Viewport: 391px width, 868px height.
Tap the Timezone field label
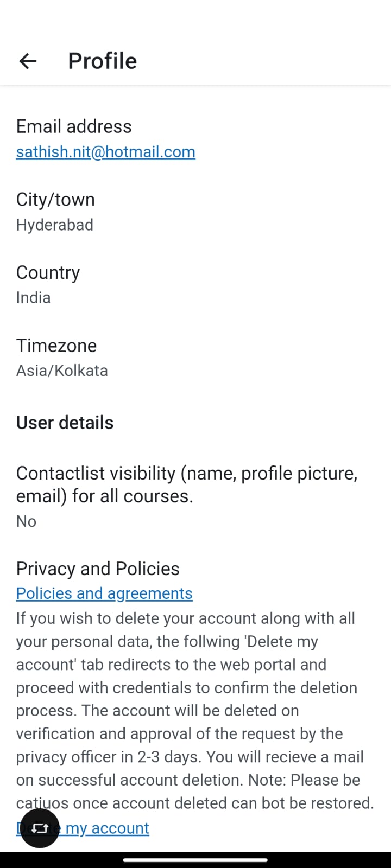tap(56, 346)
